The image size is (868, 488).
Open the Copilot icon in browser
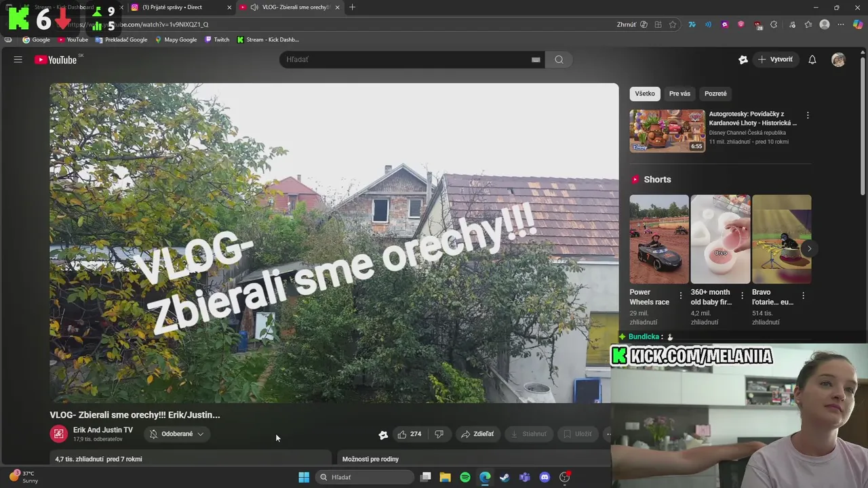[x=858, y=24]
